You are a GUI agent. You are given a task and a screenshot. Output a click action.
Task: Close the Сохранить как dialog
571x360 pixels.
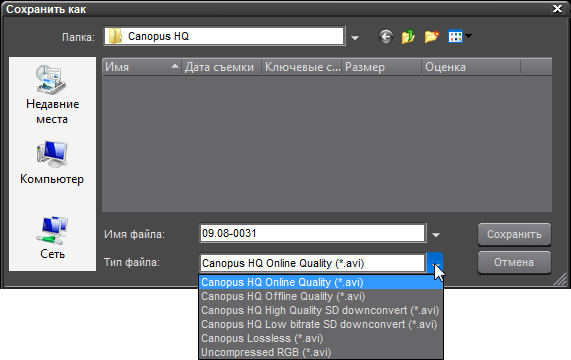click(x=558, y=9)
